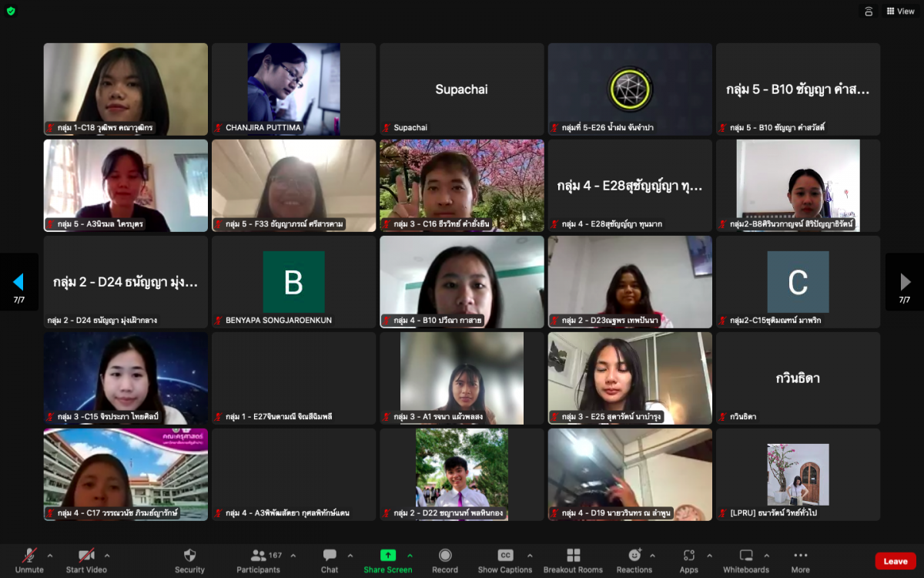The width and height of the screenshot is (924, 578).
Task: Start recording with the Record button
Action: pos(445,556)
